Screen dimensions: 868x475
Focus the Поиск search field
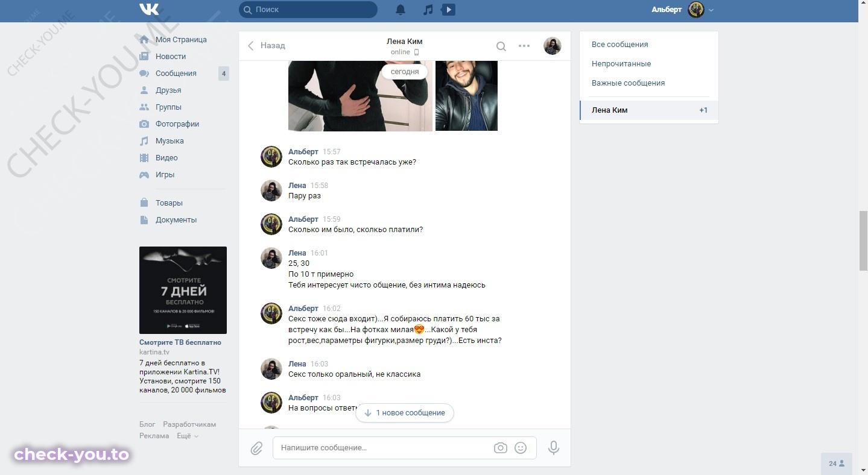[x=308, y=10]
